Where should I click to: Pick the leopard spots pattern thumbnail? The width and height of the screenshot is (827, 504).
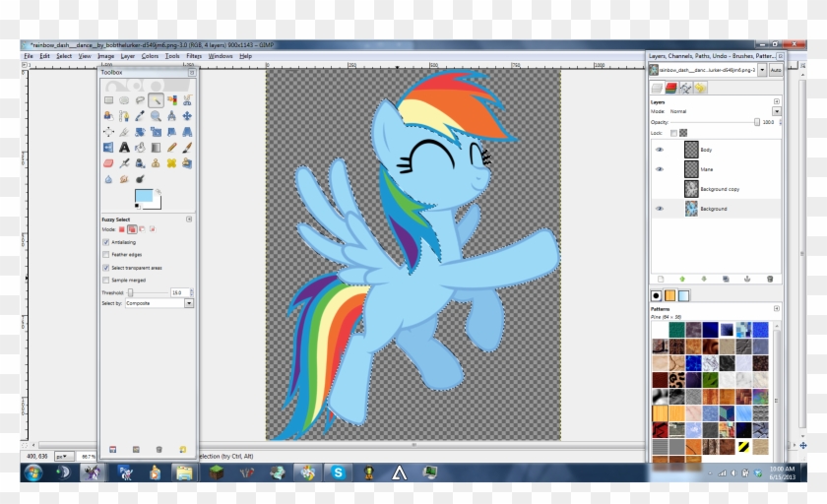[676, 380]
